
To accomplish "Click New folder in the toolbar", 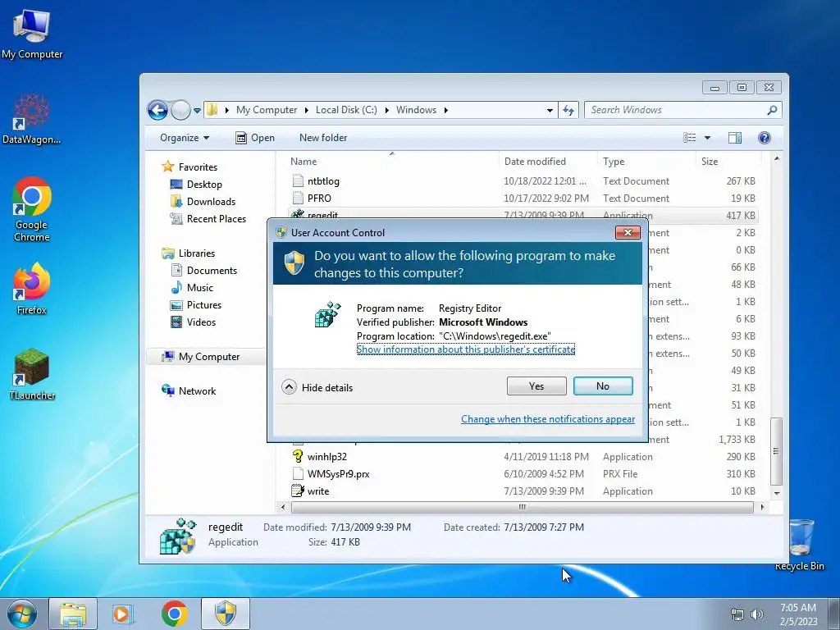I will pyautogui.click(x=323, y=138).
